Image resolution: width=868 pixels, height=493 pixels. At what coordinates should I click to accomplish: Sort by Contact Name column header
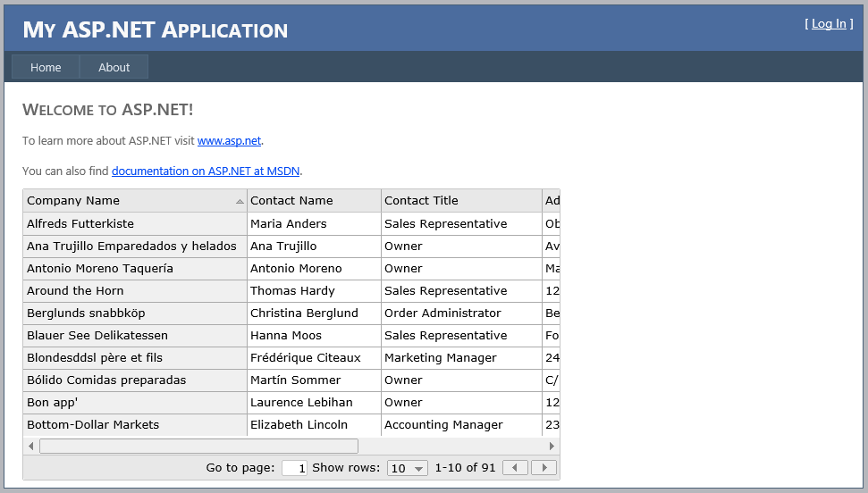pos(314,200)
